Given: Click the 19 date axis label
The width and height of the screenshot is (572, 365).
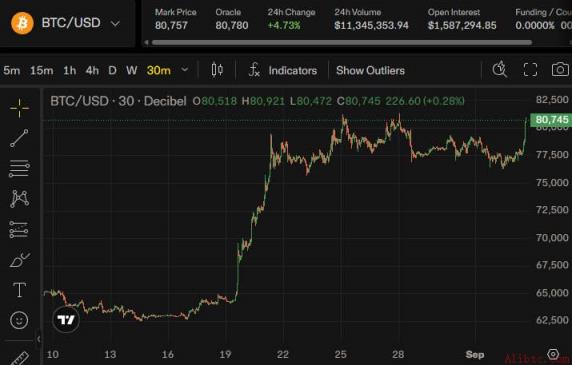Looking at the screenshot, I should coord(225,354).
